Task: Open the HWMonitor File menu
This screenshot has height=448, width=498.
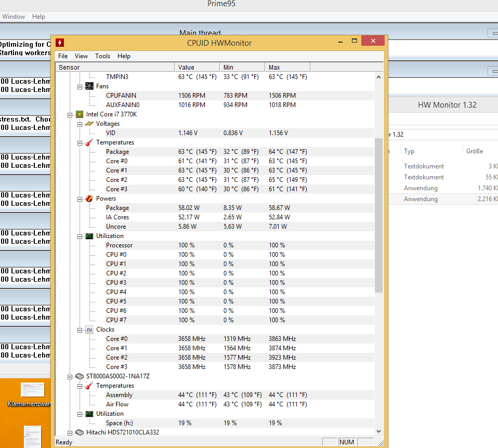Action: point(63,56)
